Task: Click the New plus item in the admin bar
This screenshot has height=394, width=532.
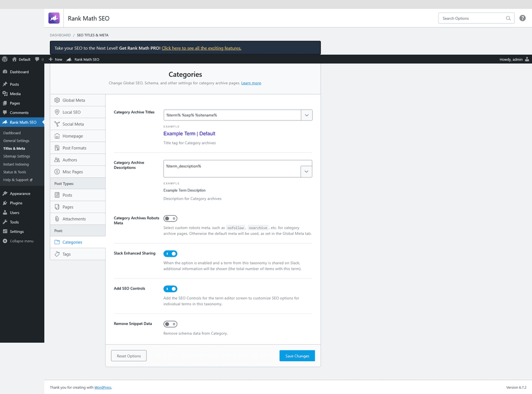Action: (x=55, y=59)
